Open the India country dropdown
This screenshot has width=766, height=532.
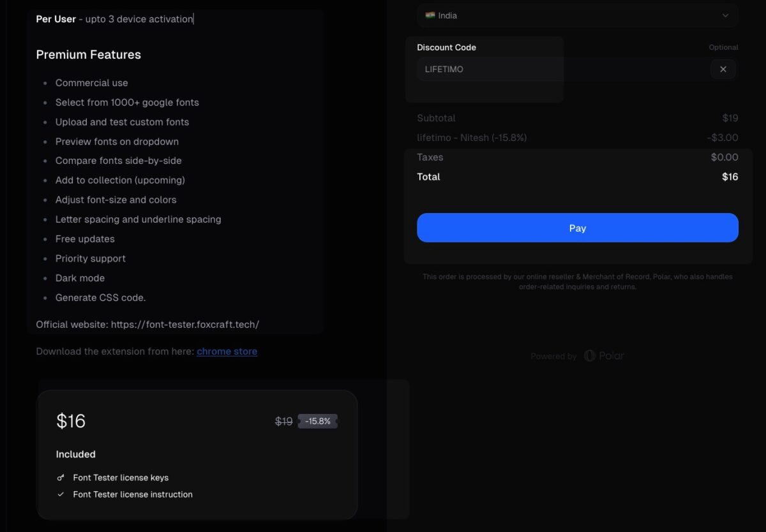(578, 15)
